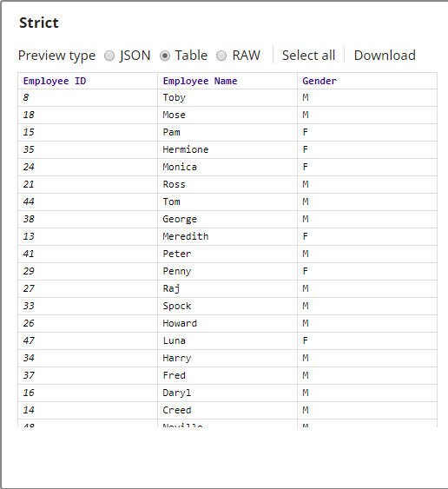Click the Employee ID cell 29

pos(88,271)
